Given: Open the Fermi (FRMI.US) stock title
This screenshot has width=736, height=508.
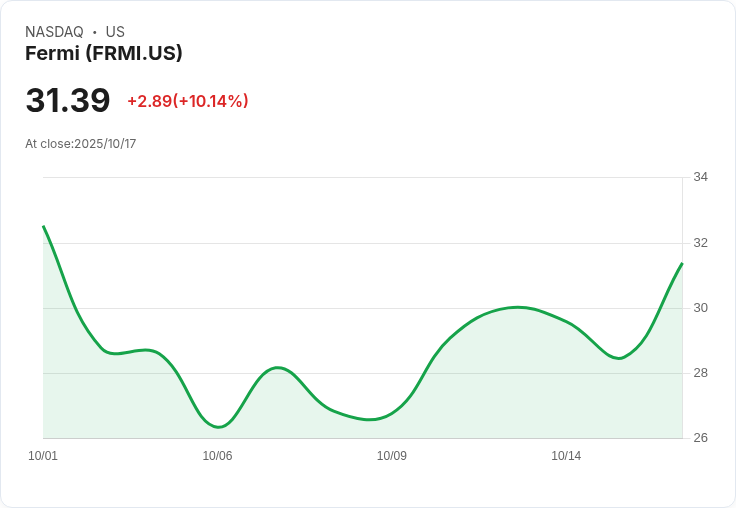Looking at the screenshot, I should (x=104, y=54).
